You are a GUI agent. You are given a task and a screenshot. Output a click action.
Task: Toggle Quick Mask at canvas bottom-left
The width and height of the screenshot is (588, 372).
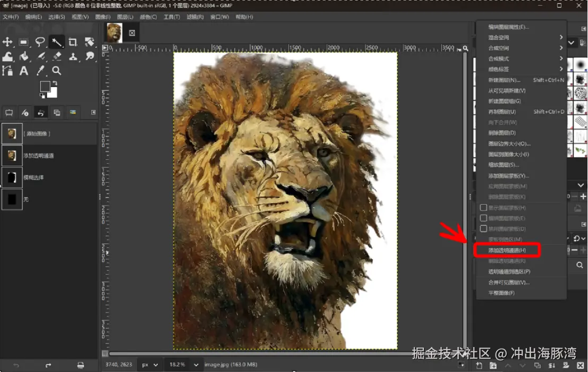(105, 353)
